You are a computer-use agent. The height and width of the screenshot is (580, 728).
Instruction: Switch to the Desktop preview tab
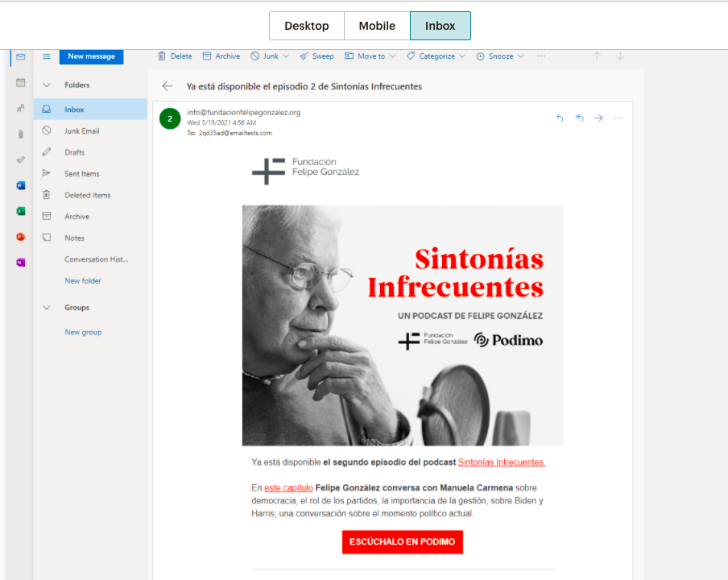307,26
